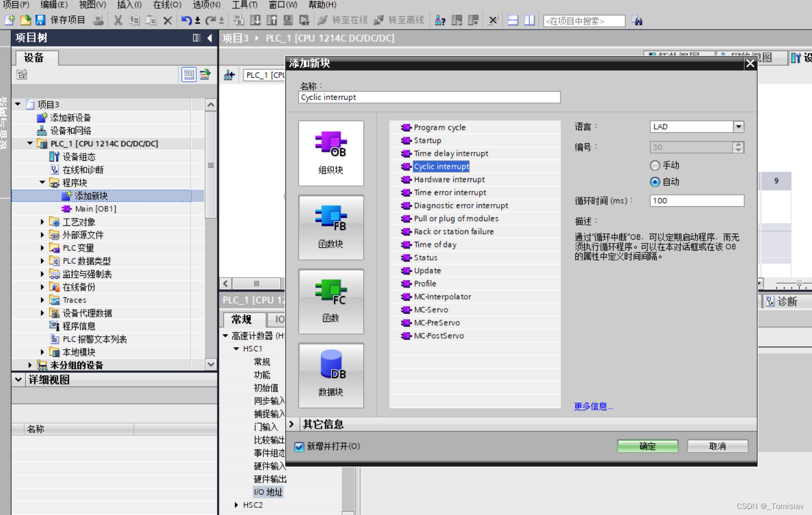Image resolution: width=812 pixels, height=515 pixels.
Task: Click the new project toolbar icon
Action: (10, 20)
